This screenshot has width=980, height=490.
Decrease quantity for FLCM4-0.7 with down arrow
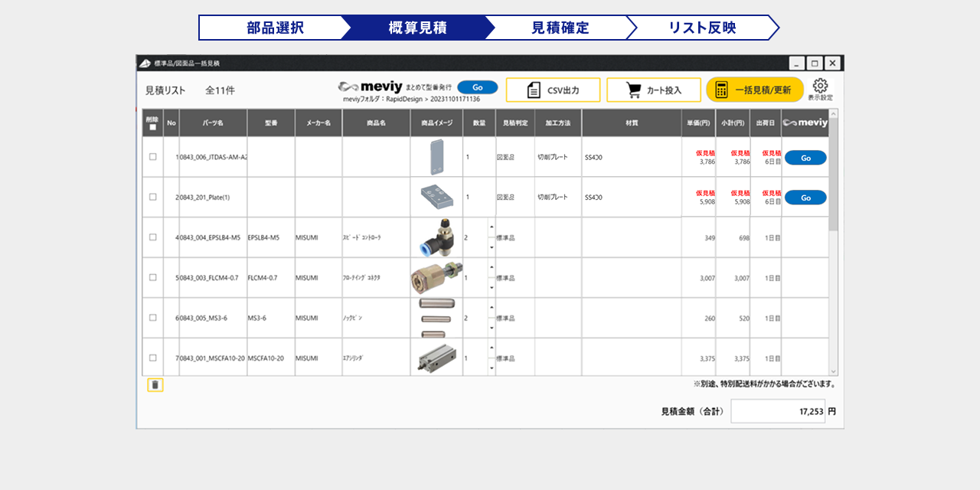(491, 288)
